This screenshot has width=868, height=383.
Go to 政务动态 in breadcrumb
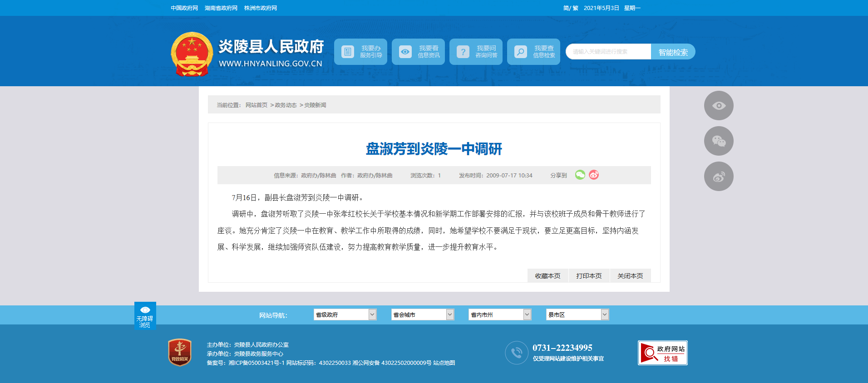286,105
